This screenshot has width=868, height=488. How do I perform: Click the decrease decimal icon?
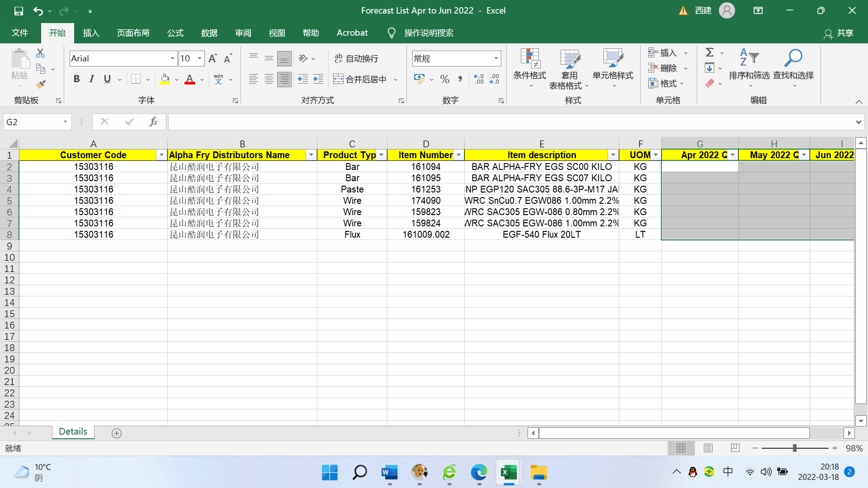494,79
